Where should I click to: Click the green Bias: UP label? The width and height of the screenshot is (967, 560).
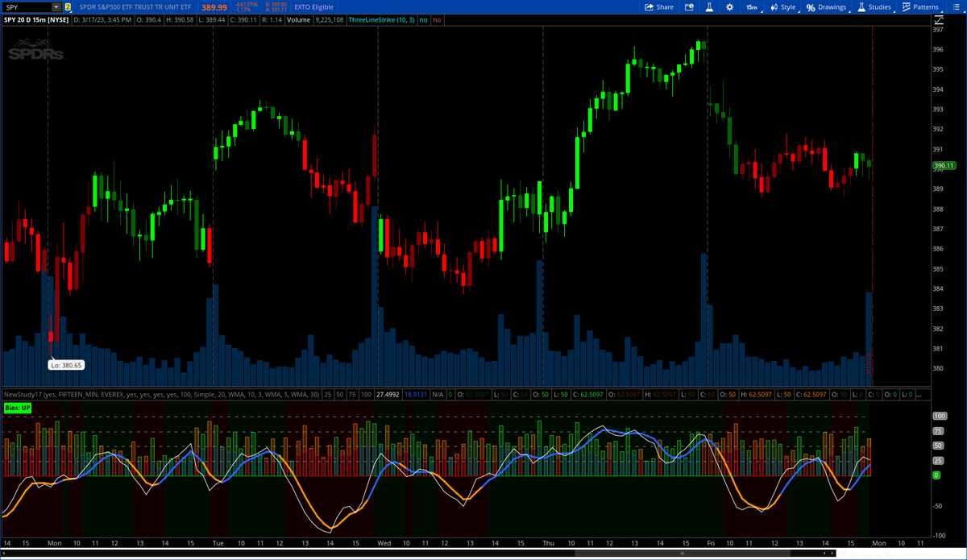pos(18,409)
